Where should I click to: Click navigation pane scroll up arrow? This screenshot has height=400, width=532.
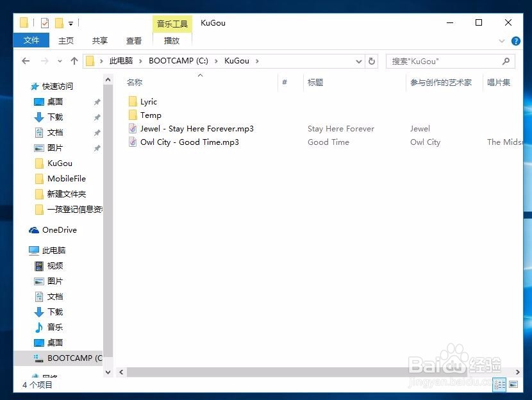108,79
